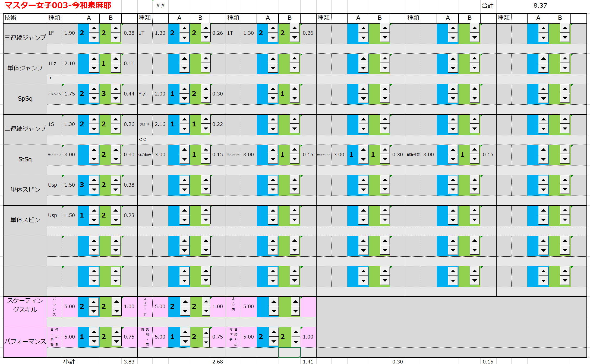Decrease judge A score for 多方面 skating skill

(274, 311)
